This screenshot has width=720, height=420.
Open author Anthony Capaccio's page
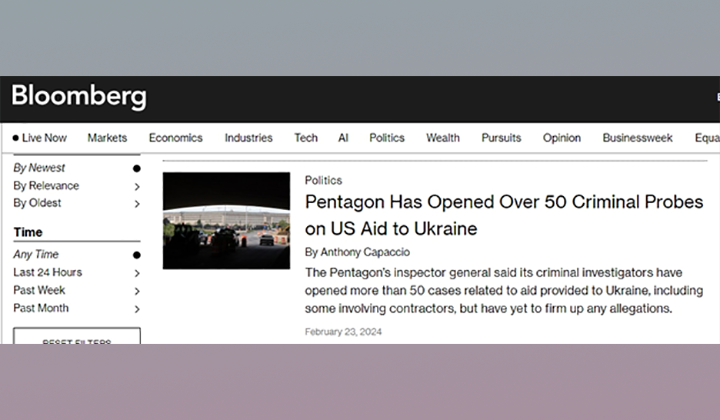[x=365, y=252]
